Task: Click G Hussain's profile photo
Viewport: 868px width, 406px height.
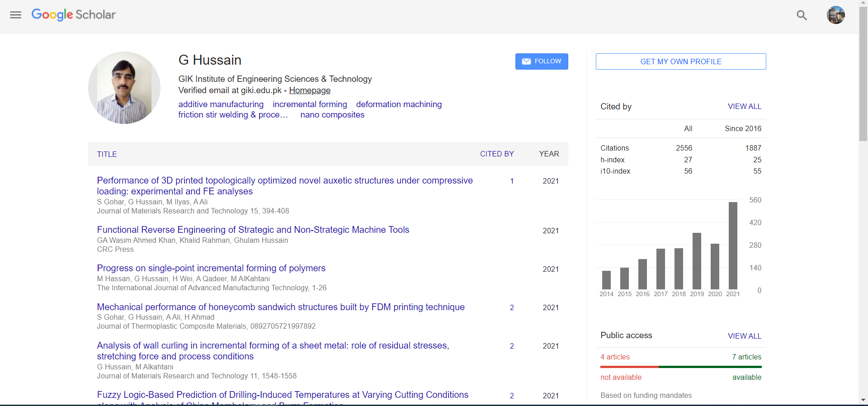Action: point(124,88)
